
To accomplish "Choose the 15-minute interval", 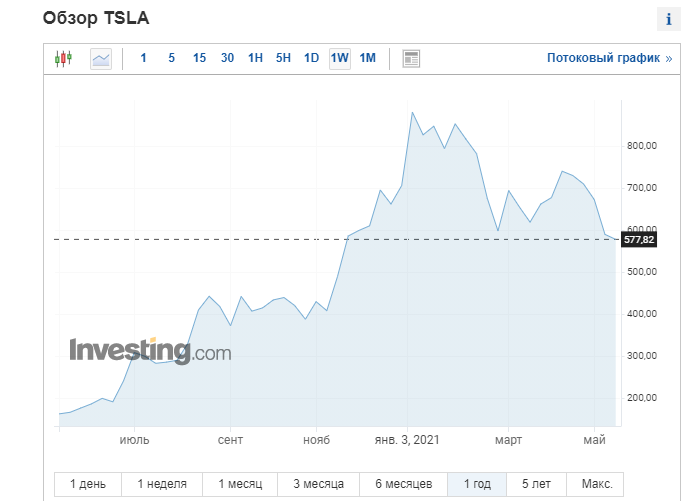I will [199, 58].
